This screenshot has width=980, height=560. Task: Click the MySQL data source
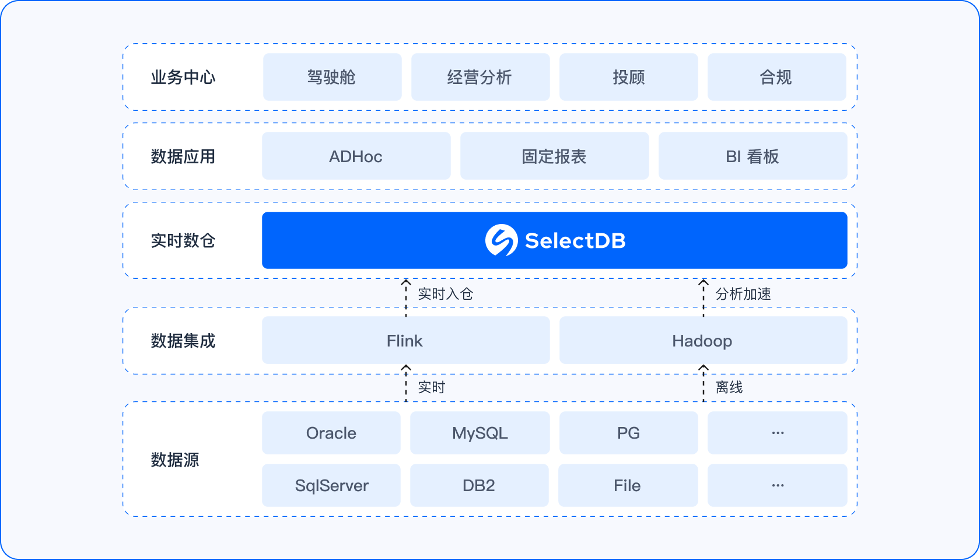pyautogui.click(x=480, y=433)
